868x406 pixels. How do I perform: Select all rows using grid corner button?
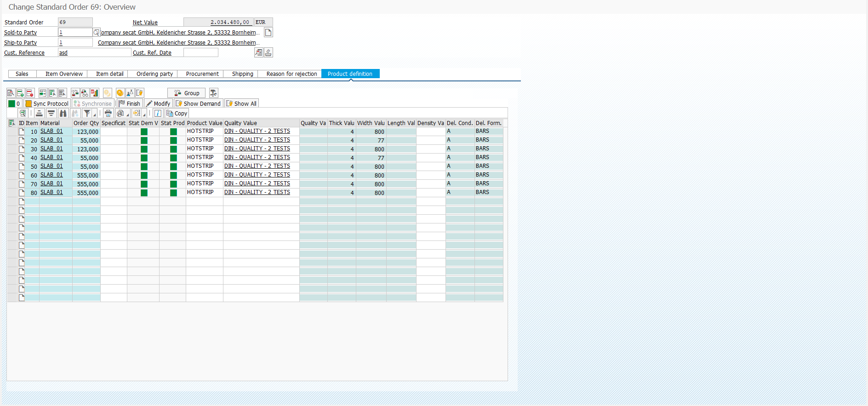[x=12, y=123]
